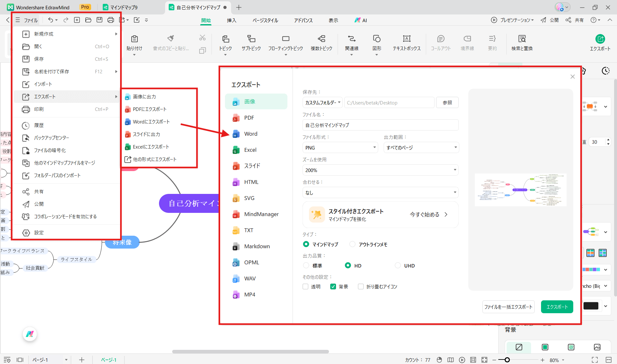Enable 折り畳むアイコン checkbox
Screen dimensions: 617x364
[361, 287]
